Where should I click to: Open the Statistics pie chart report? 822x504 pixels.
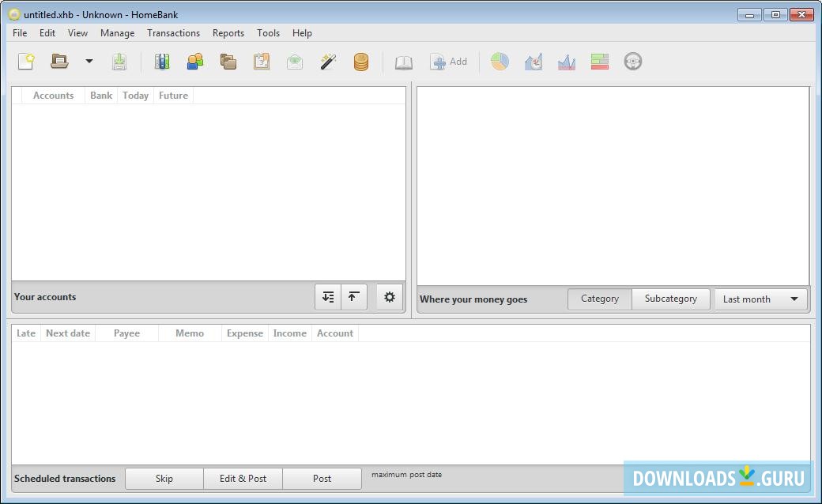click(x=500, y=62)
